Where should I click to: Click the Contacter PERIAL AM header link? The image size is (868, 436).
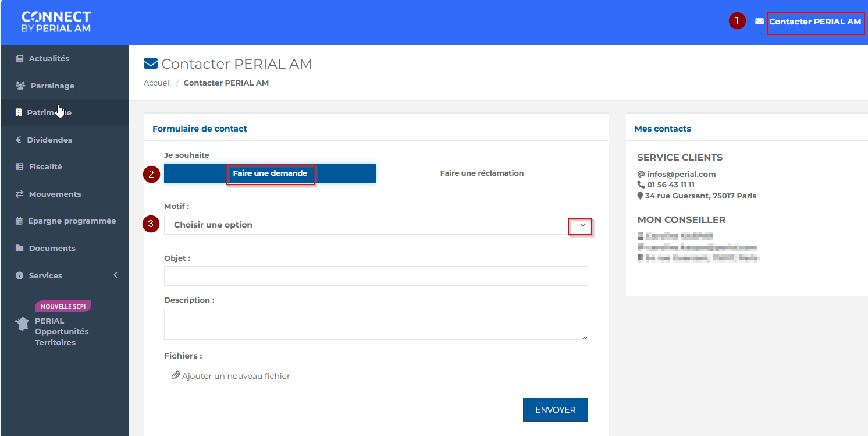click(815, 22)
